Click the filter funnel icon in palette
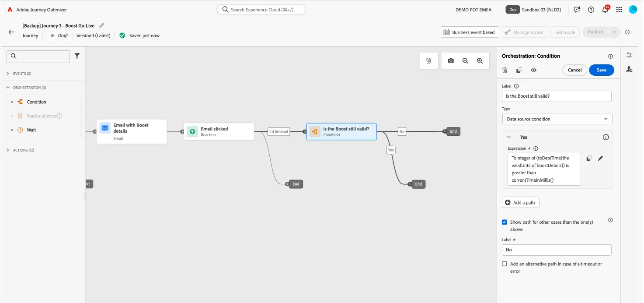 (77, 56)
